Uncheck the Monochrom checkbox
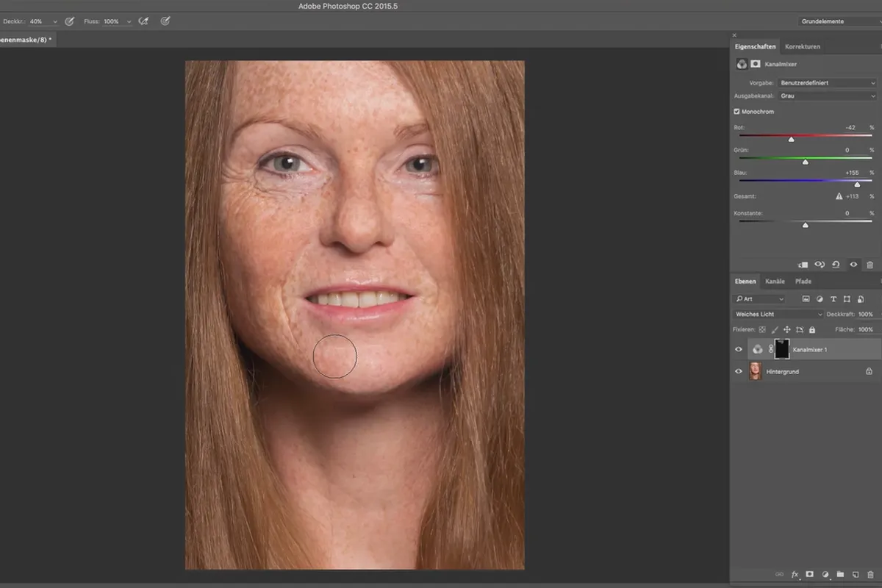 point(736,112)
